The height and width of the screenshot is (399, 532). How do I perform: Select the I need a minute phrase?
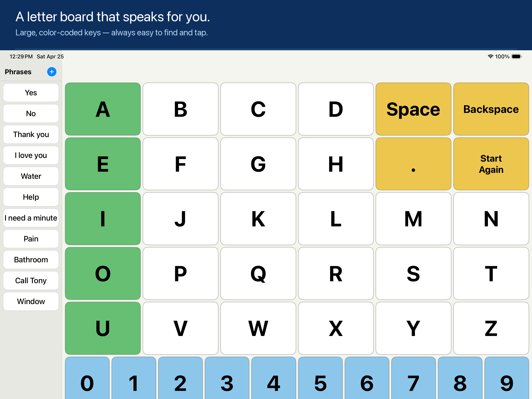pyautogui.click(x=31, y=218)
